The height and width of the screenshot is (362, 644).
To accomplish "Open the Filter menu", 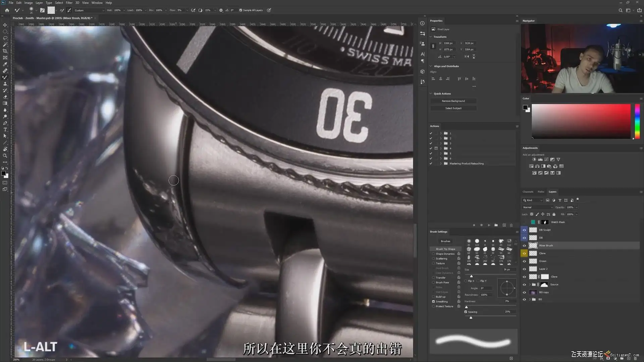I will (x=69, y=3).
